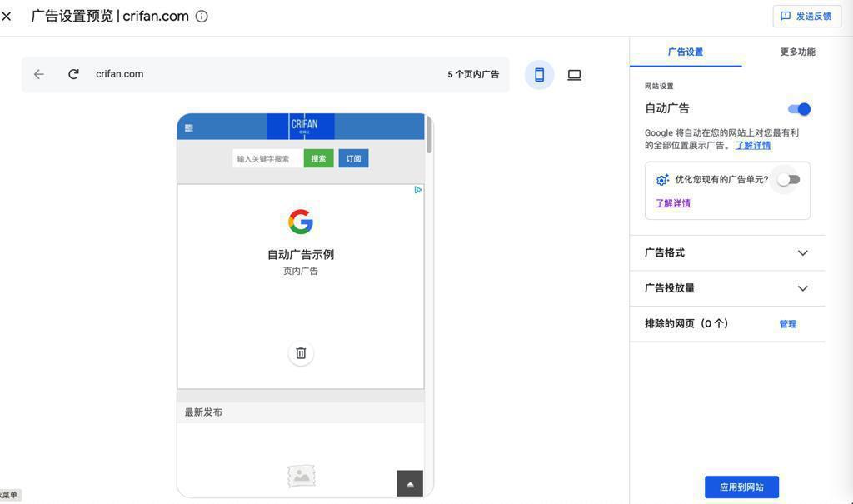Click the send feedback button
Viewport: 853px width, 504px height.
point(806,17)
